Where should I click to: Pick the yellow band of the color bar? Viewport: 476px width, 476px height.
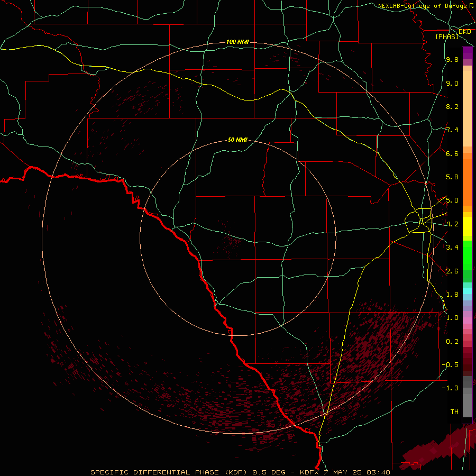(467, 226)
